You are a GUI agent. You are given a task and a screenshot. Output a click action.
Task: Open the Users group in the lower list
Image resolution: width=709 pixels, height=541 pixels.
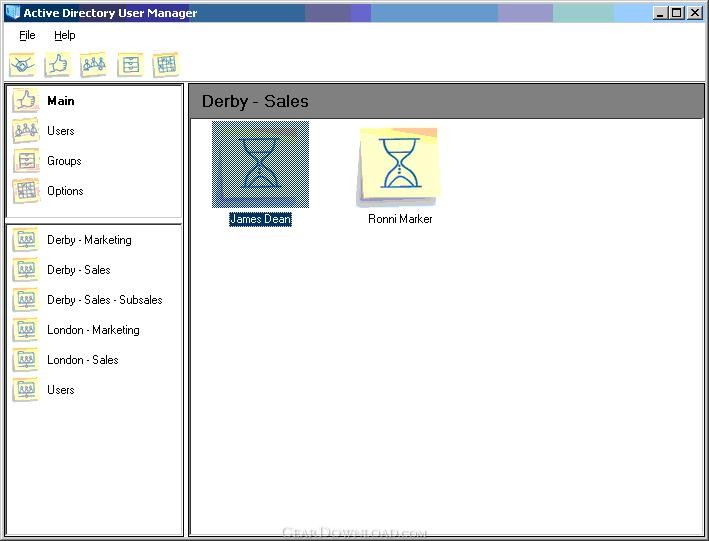tap(61, 390)
